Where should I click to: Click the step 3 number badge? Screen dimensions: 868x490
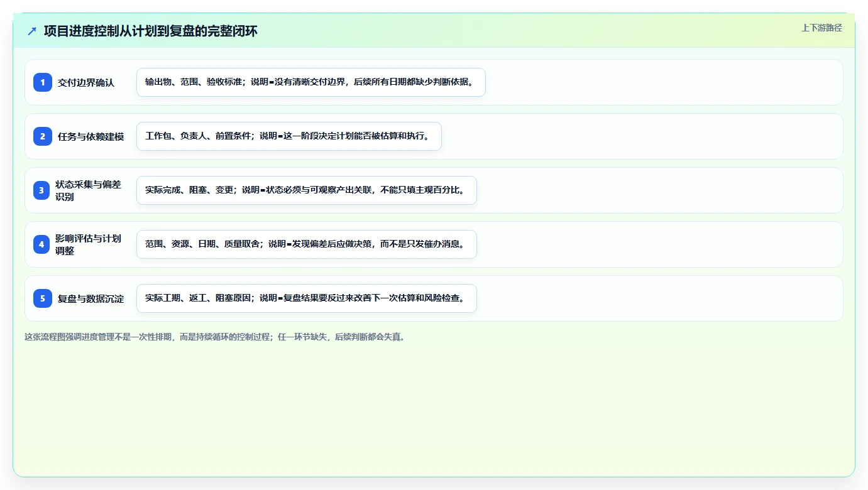41,190
